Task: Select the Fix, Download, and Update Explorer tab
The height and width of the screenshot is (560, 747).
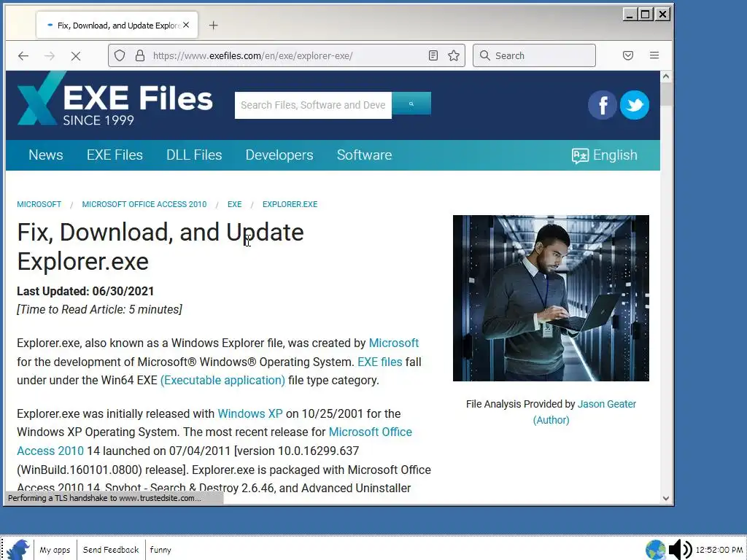Action: (117, 26)
